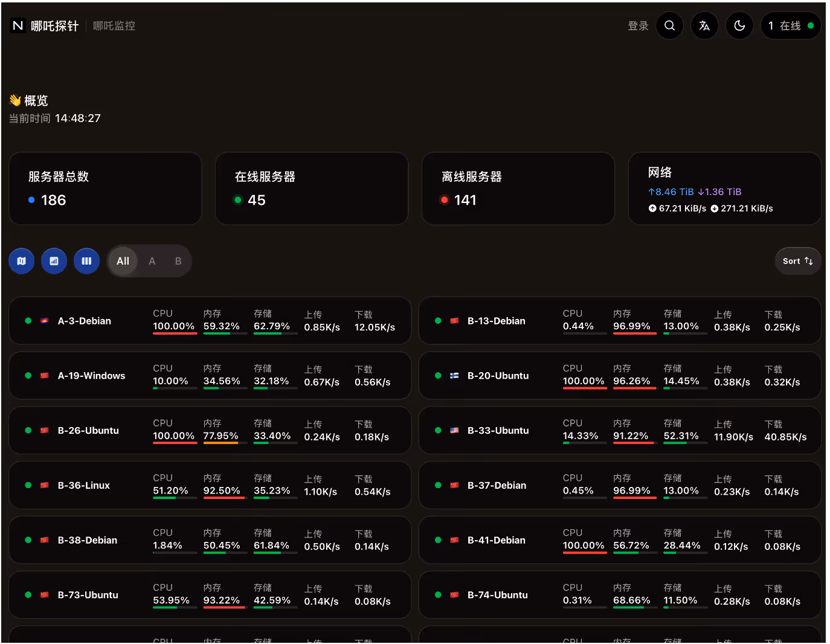
Task: Filter by the 离线服务器 card
Action: (x=518, y=188)
